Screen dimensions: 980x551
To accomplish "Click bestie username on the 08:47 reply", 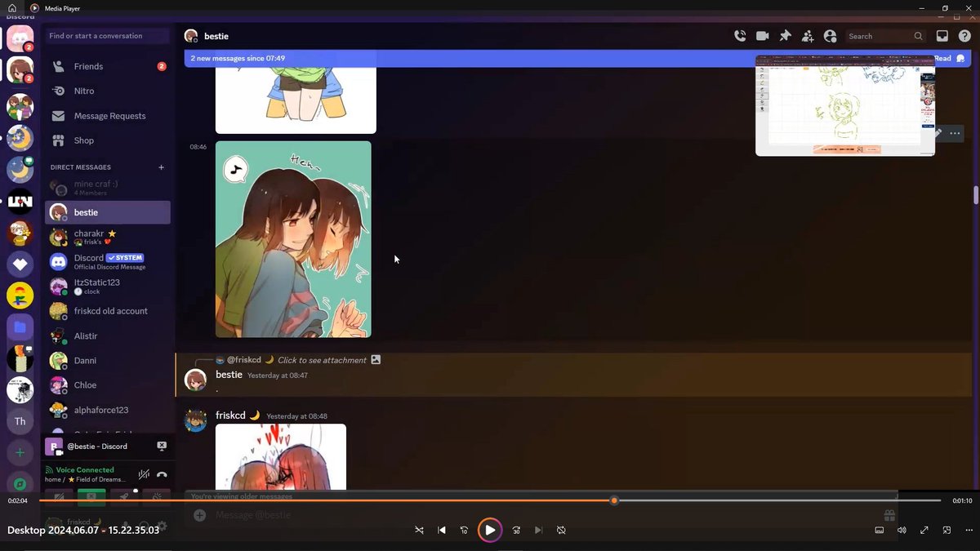I will [x=229, y=375].
